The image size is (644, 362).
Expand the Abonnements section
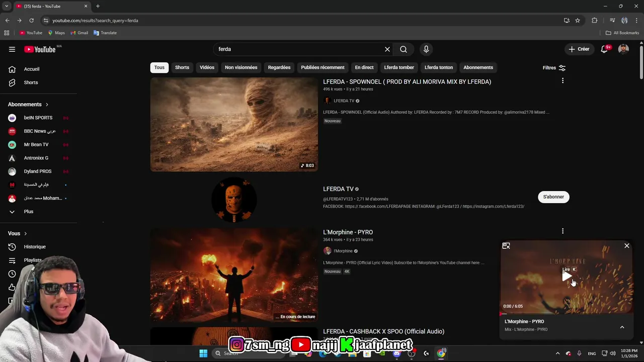(x=28, y=105)
